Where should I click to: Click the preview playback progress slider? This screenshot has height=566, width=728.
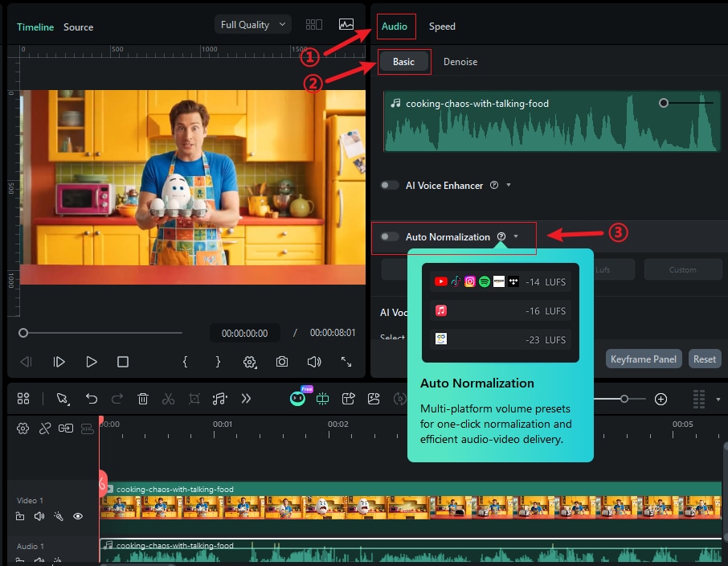click(x=100, y=333)
